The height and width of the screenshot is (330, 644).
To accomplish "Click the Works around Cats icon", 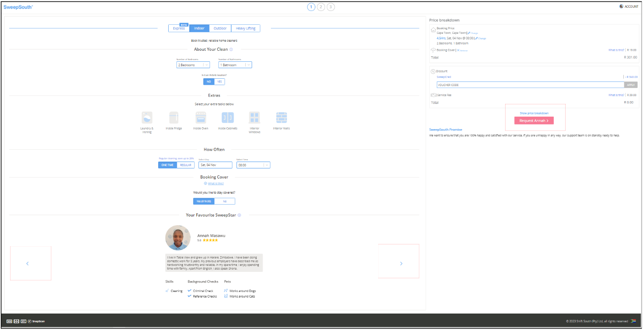I will point(226,296).
